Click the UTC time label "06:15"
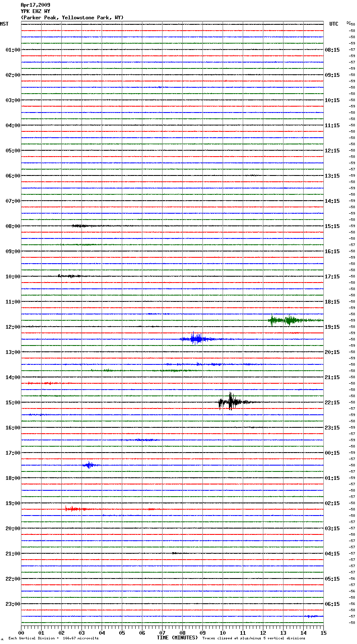 click(332, 604)
